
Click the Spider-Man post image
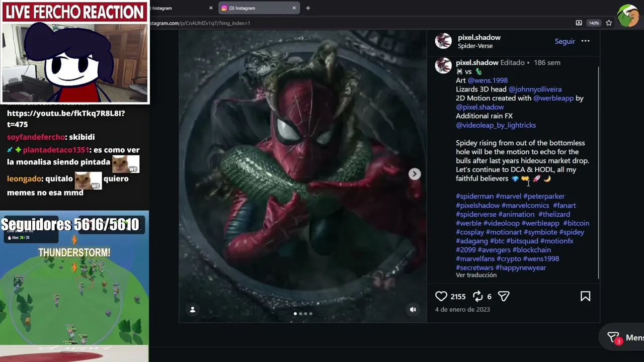coord(303,176)
